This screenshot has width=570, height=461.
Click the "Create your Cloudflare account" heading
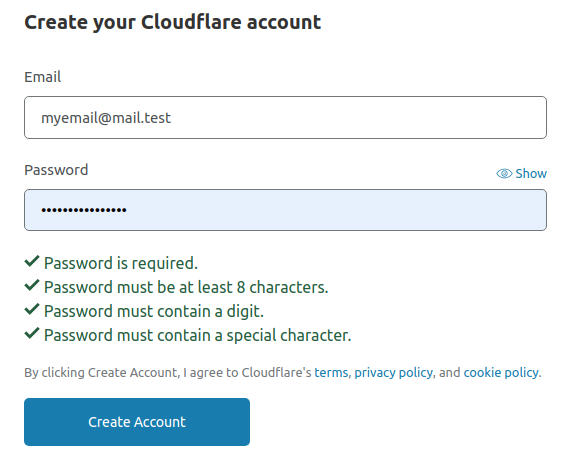[x=173, y=22]
